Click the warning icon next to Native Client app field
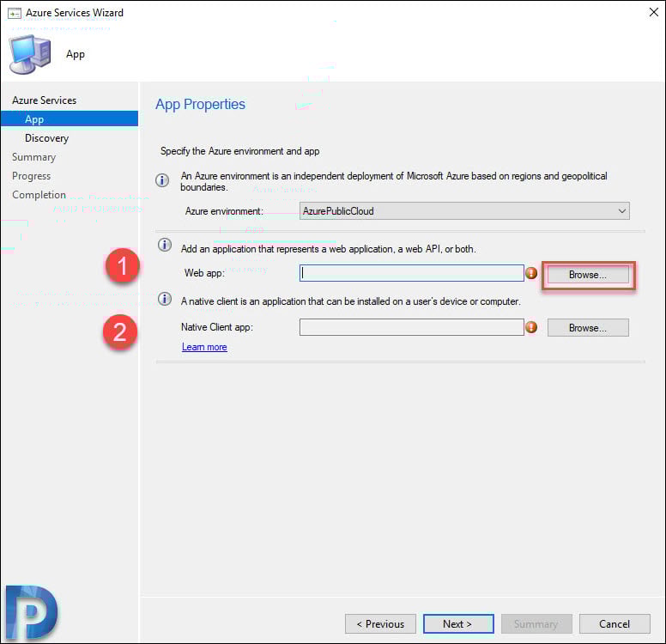This screenshot has width=666, height=644. click(531, 327)
